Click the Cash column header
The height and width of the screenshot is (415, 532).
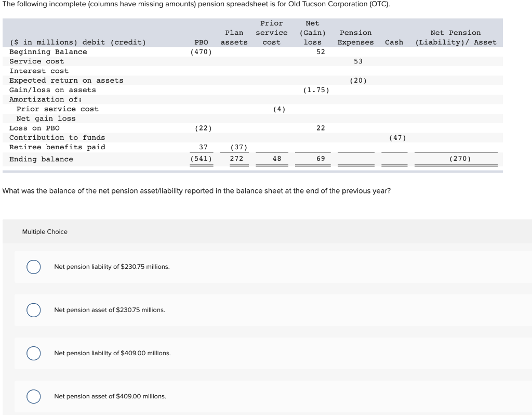394,42
